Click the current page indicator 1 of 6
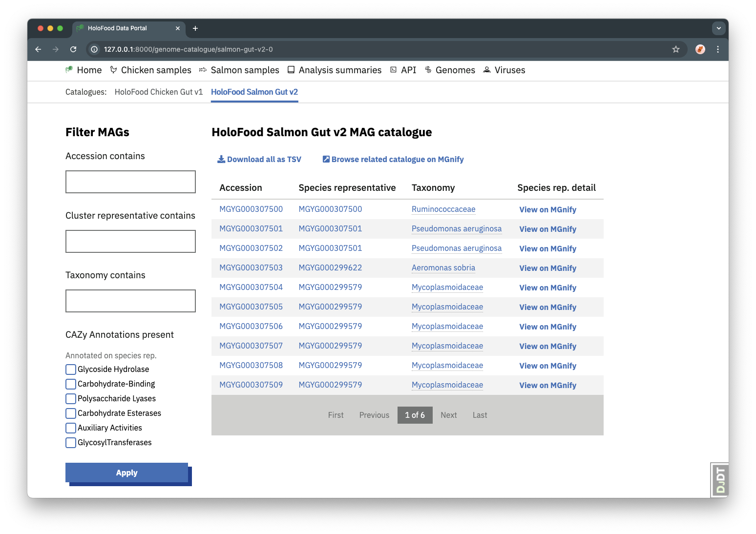Screen dimensions: 756x534 point(415,415)
